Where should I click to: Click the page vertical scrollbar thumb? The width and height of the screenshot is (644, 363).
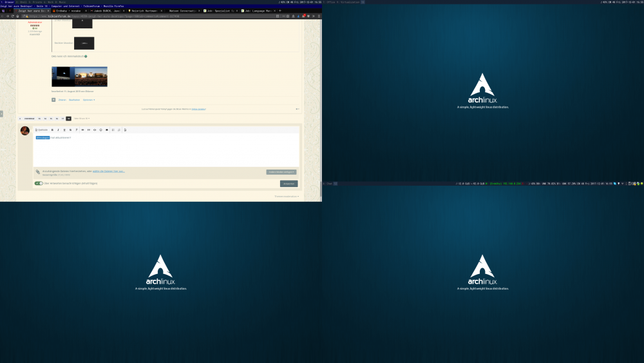coord(321,189)
